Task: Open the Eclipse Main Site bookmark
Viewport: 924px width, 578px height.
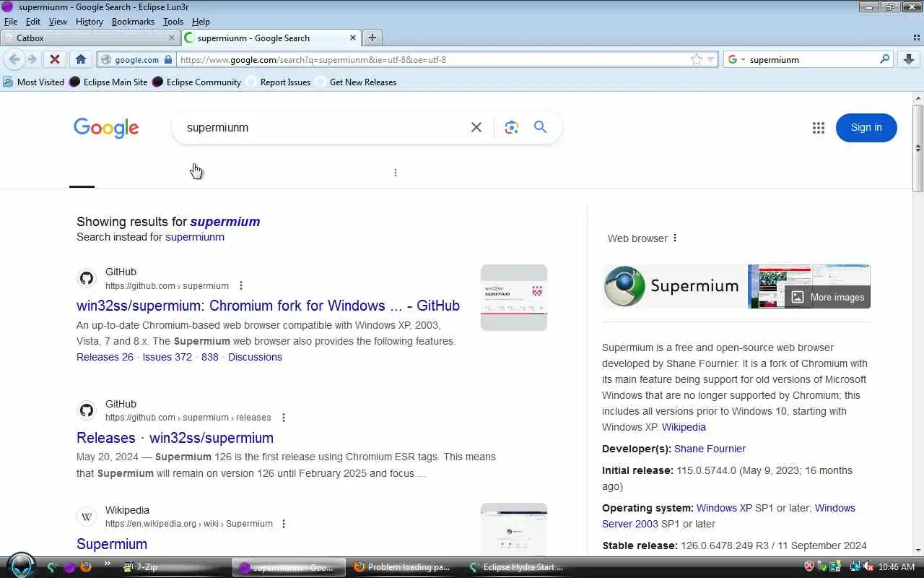Action: click(x=108, y=82)
